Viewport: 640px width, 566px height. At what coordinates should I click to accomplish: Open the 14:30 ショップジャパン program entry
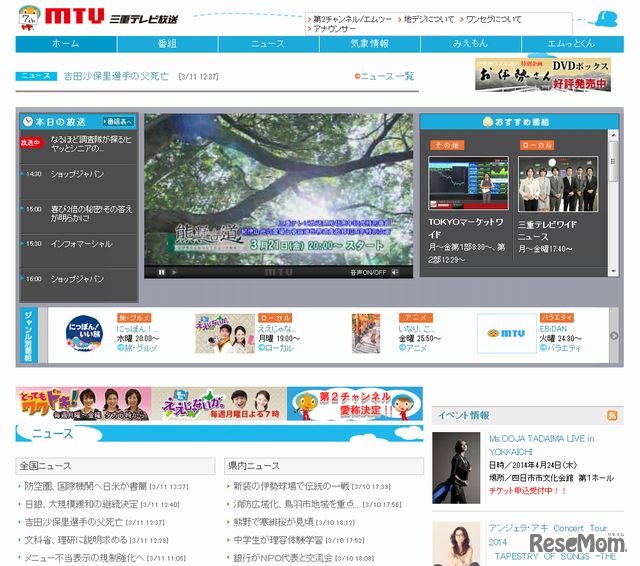point(78,174)
